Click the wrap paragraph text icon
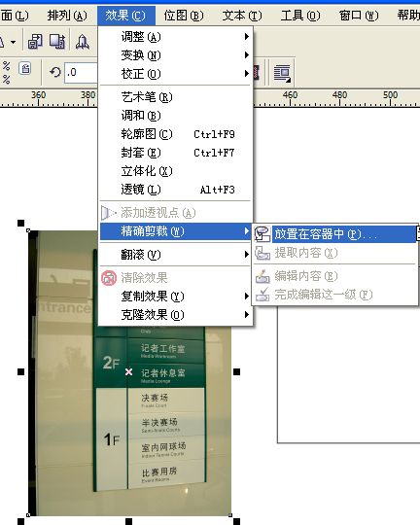 pyautogui.click(x=282, y=73)
